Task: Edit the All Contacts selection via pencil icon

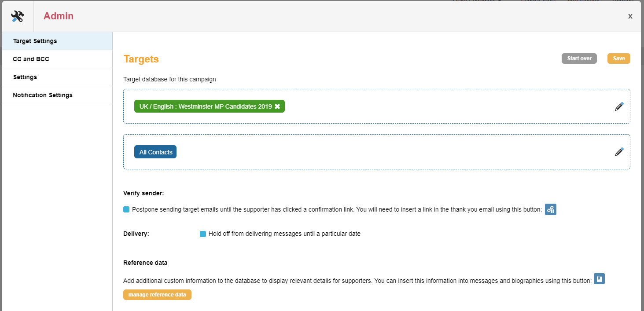Action: click(x=619, y=152)
